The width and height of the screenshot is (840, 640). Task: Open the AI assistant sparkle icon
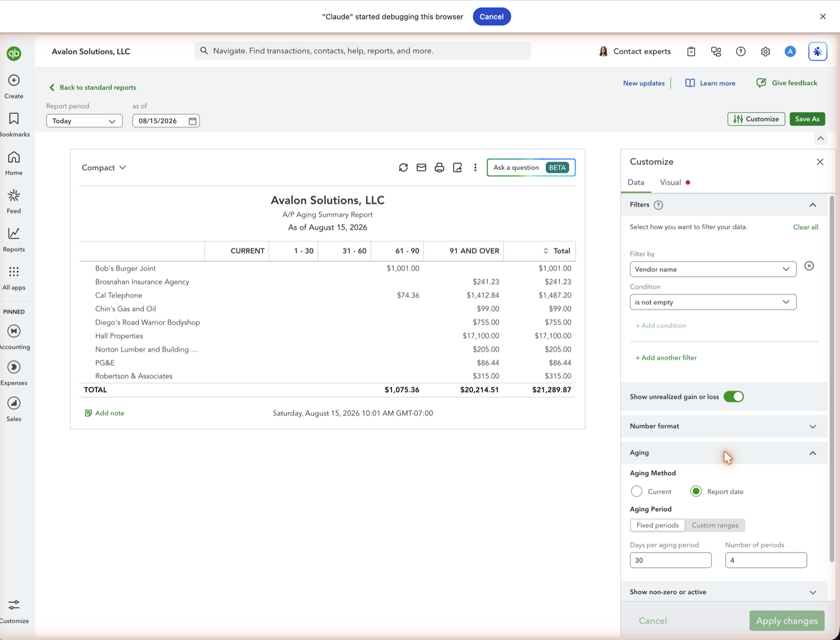pos(818,52)
